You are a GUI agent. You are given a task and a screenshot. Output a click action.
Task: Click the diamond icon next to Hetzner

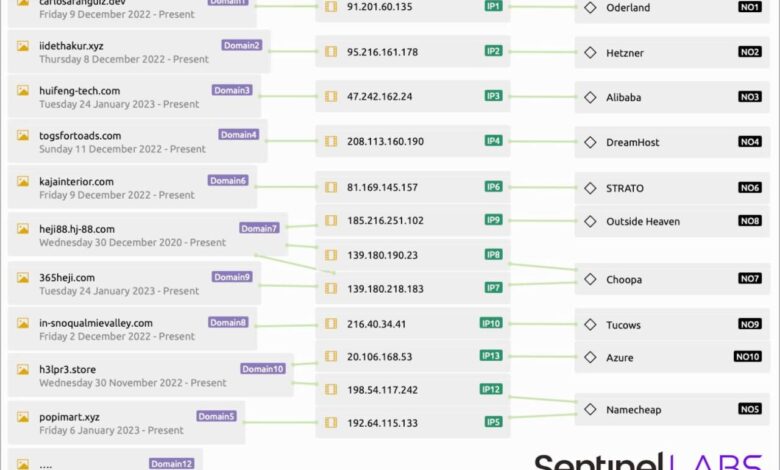click(x=590, y=53)
